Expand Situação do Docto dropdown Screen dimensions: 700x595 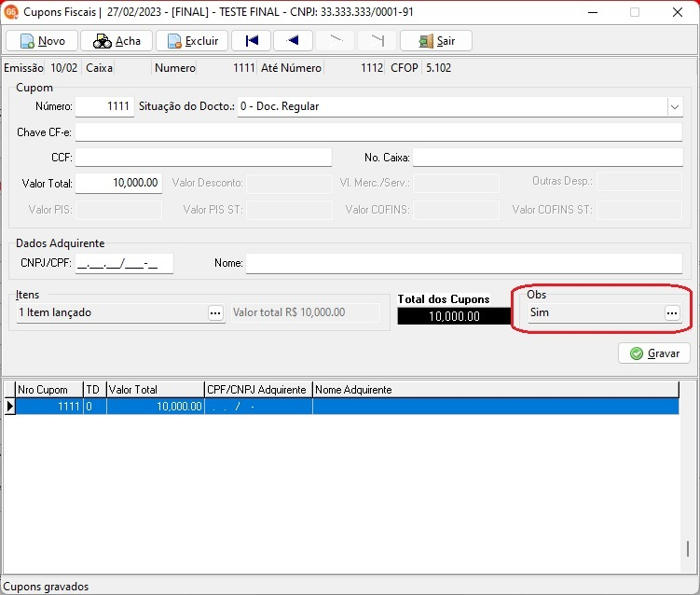click(x=675, y=107)
